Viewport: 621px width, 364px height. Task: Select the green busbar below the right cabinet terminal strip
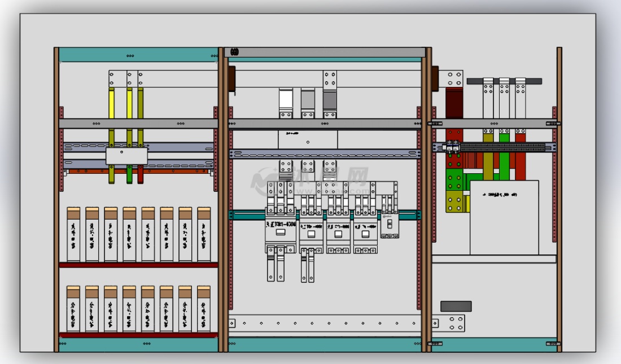(x=504, y=165)
